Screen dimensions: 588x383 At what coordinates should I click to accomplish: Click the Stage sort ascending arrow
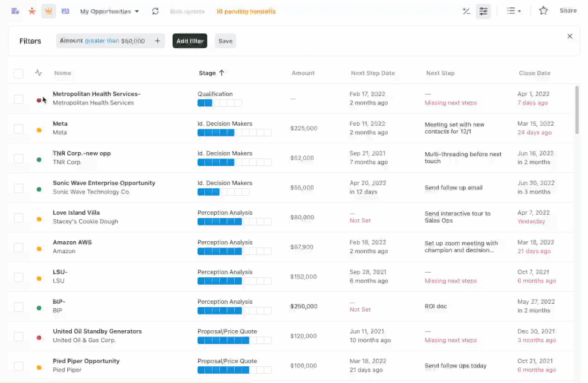(222, 73)
